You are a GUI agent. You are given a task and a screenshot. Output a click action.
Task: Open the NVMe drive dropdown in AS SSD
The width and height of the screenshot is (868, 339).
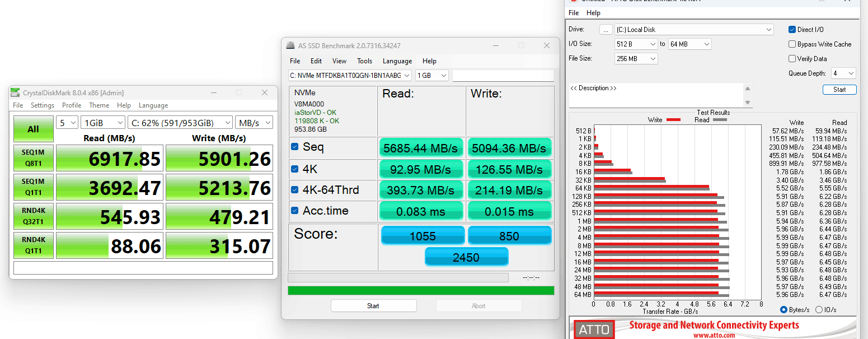click(x=350, y=76)
